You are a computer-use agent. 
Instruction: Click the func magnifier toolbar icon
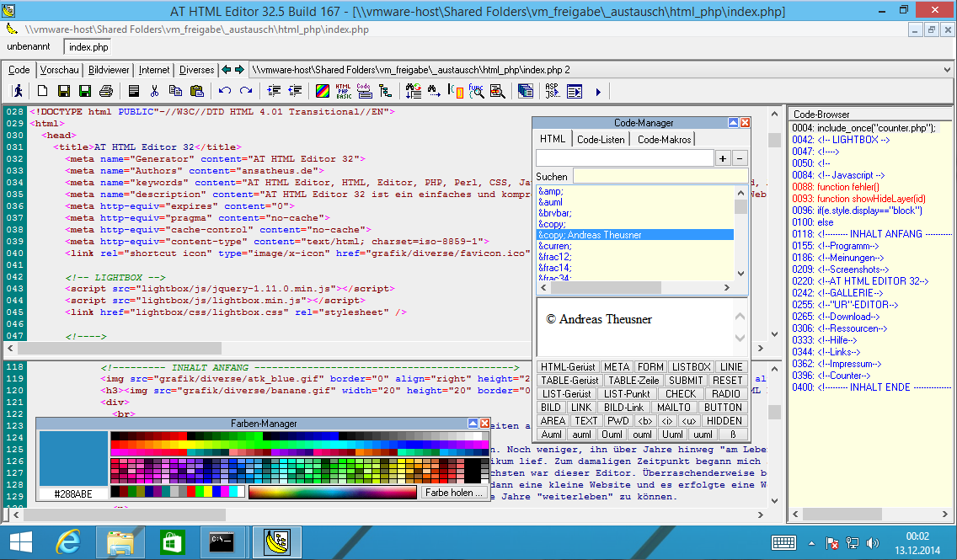point(477,92)
